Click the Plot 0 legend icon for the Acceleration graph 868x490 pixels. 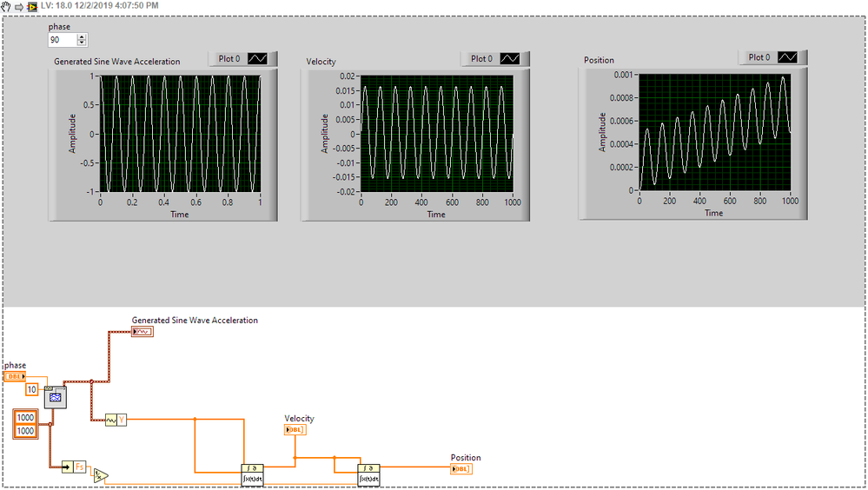[257, 59]
